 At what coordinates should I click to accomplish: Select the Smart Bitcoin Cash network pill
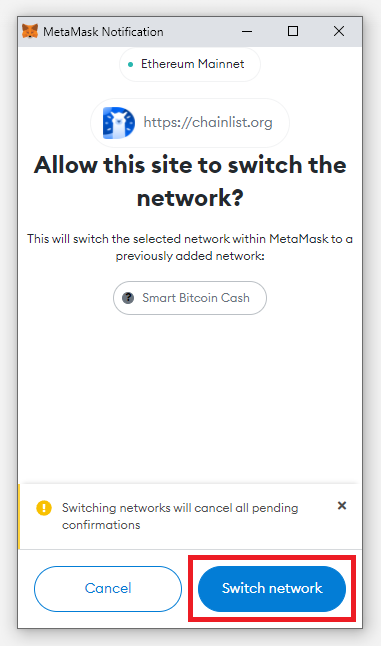190,298
